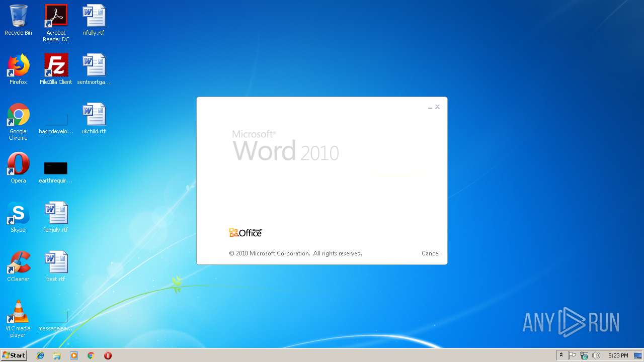Close the Word 2010 splash screen
644x362 pixels.
[438, 107]
